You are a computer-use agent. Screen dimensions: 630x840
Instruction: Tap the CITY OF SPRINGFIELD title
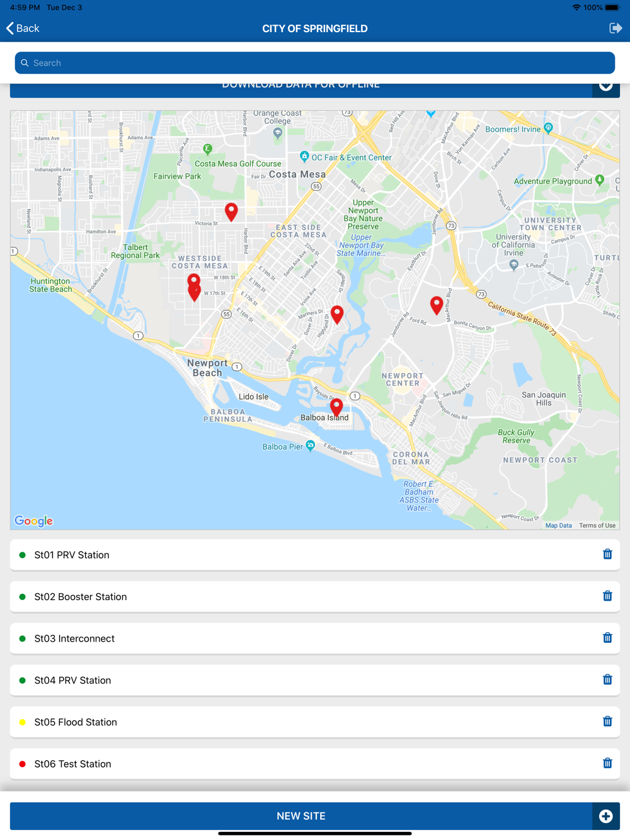(315, 28)
